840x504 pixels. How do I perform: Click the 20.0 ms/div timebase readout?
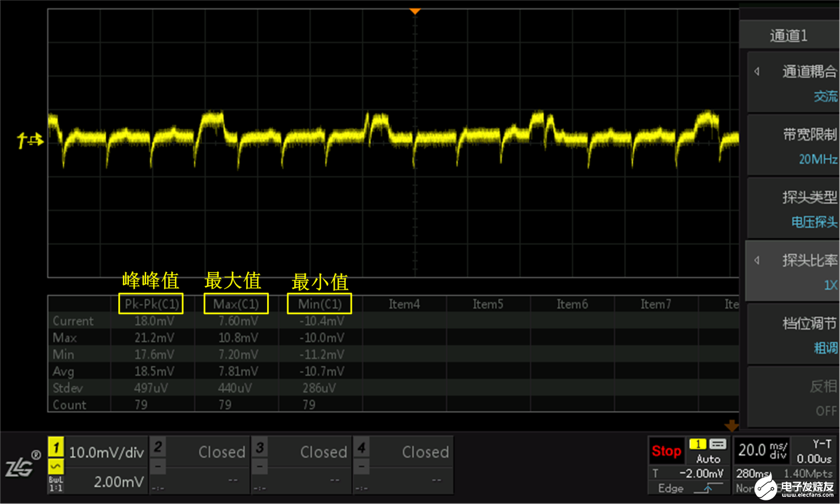(763, 450)
